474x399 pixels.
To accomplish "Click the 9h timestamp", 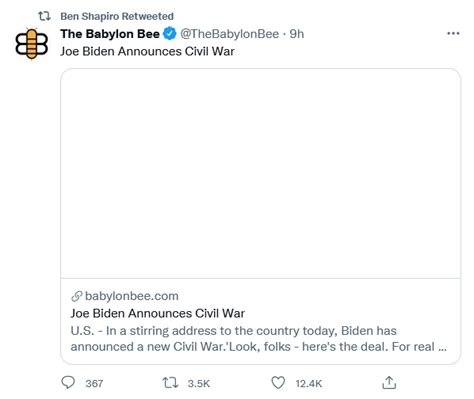I will point(297,34).
